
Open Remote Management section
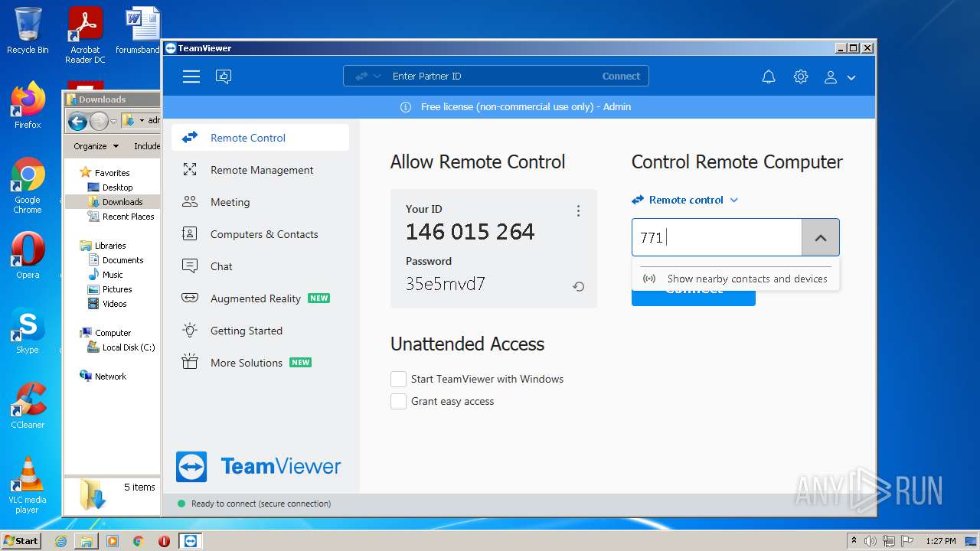coord(260,170)
